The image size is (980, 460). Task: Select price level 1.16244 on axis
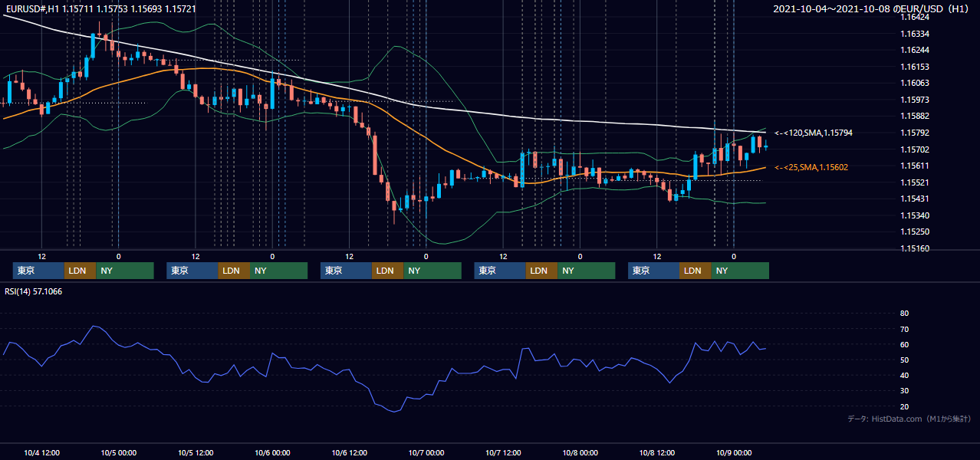(x=914, y=50)
